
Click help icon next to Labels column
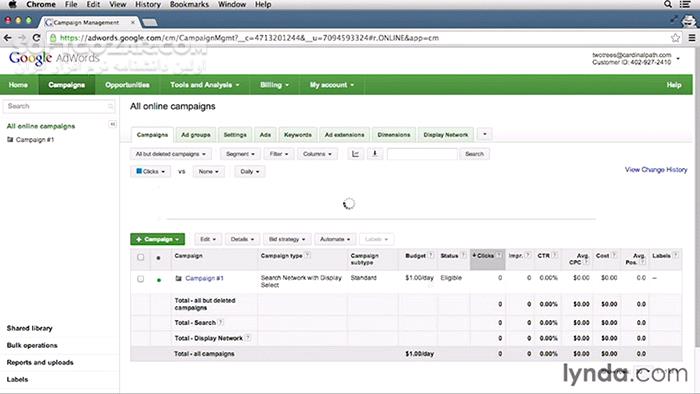pyautogui.click(x=675, y=255)
